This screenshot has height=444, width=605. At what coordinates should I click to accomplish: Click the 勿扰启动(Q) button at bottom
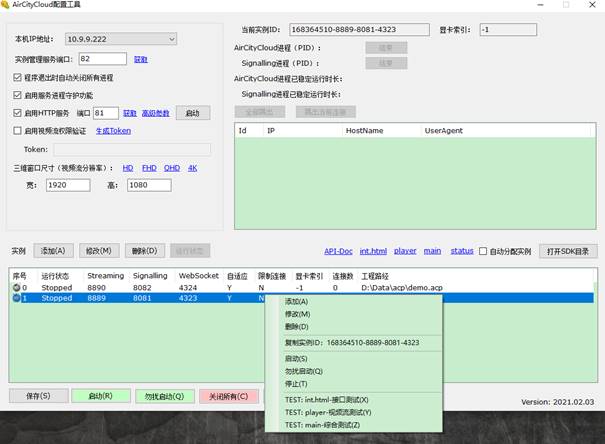point(164,396)
